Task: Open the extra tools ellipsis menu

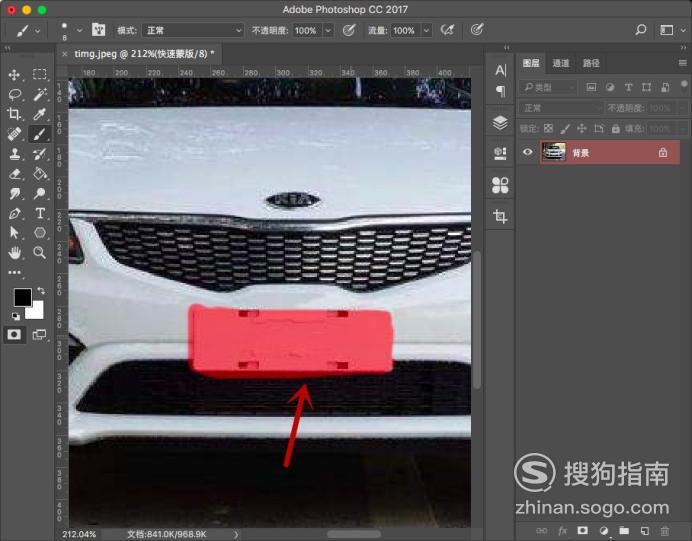Action: point(14,272)
